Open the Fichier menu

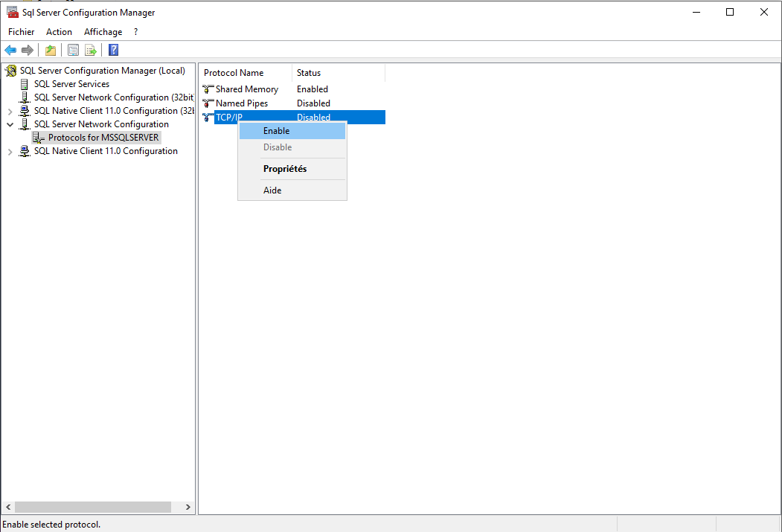22,32
